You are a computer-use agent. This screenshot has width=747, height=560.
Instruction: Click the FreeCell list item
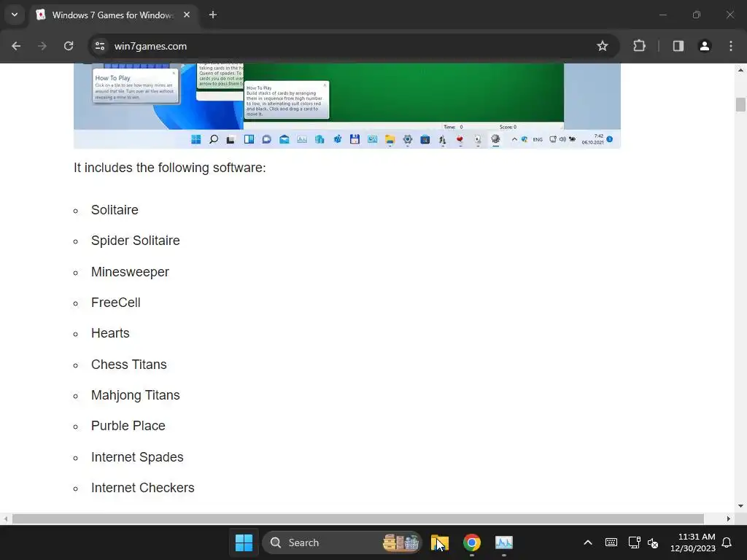(116, 303)
